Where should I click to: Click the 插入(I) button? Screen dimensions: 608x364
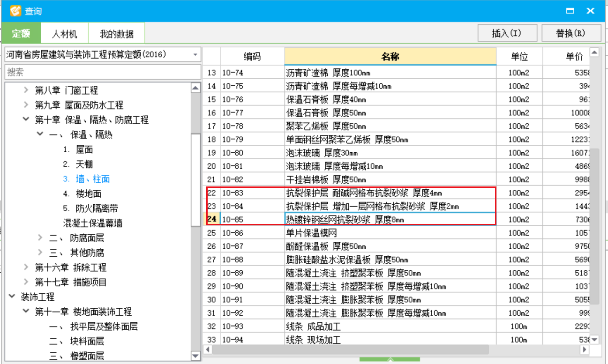pos(507,33)
